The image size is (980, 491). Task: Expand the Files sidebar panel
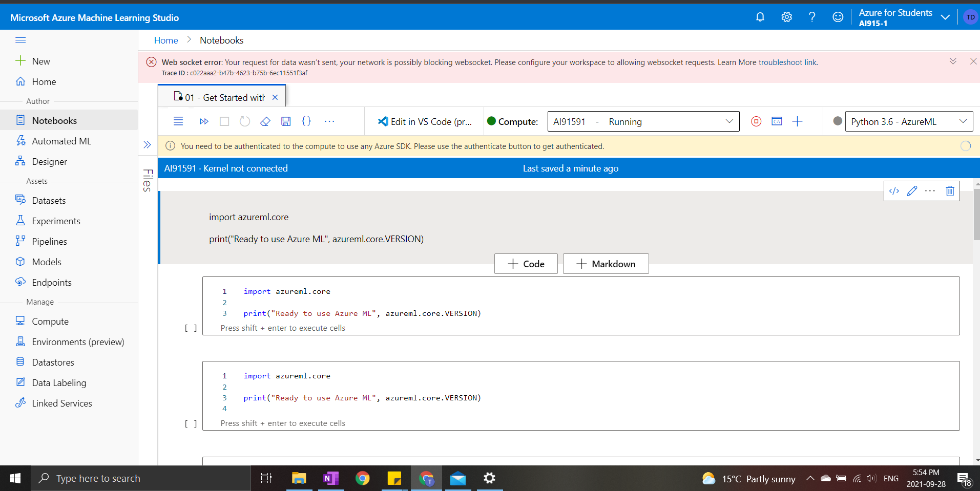point(147,145)
